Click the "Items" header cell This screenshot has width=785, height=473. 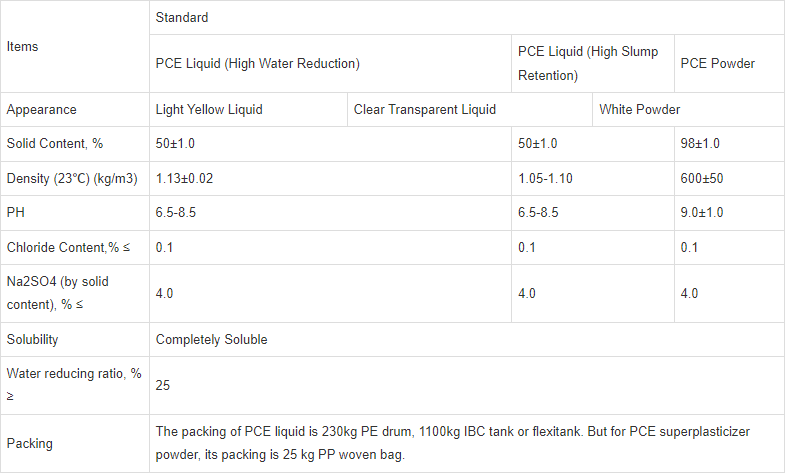point(24,46)
